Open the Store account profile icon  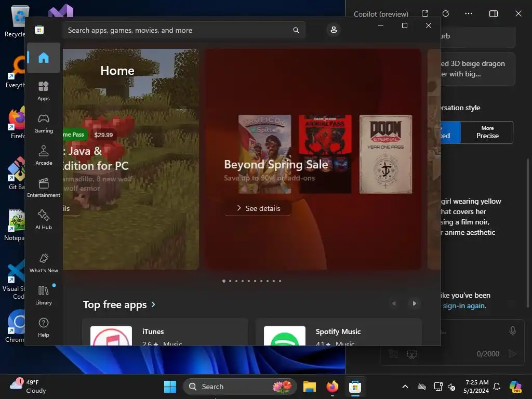pyautogui.click(x=334, y=30)
